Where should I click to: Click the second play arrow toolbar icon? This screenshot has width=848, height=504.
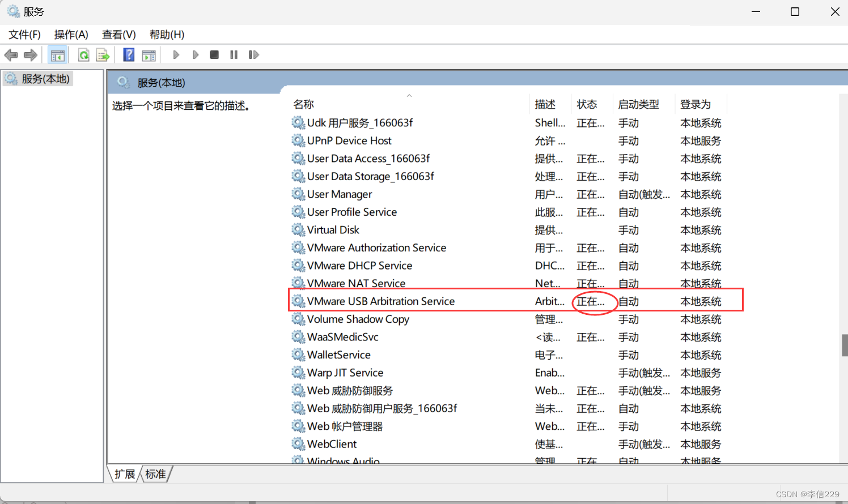pyautogui.click(x=196, y=55)
